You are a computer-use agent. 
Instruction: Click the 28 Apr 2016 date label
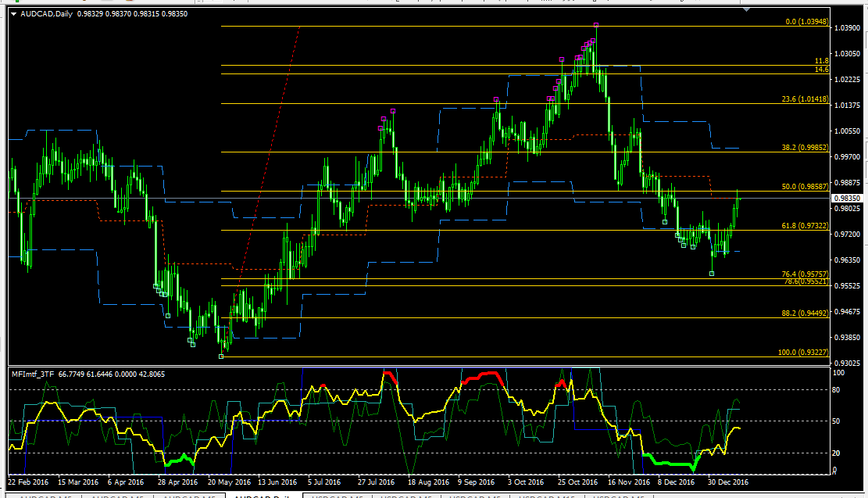(177, 482)
